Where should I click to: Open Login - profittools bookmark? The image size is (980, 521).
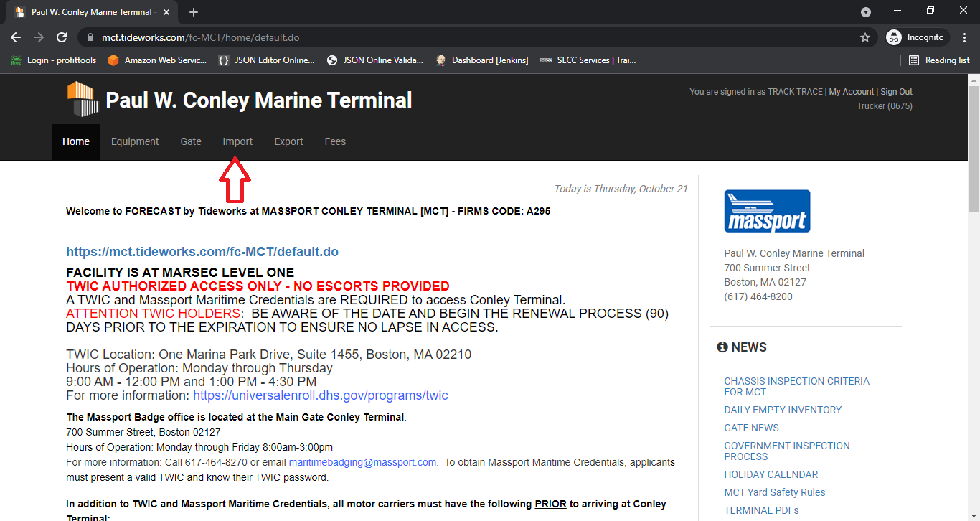pos(54,60)
